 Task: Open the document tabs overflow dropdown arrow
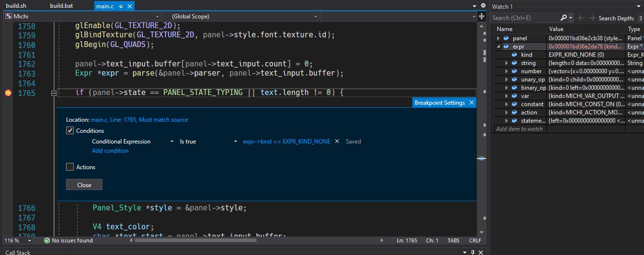(475, 6)
